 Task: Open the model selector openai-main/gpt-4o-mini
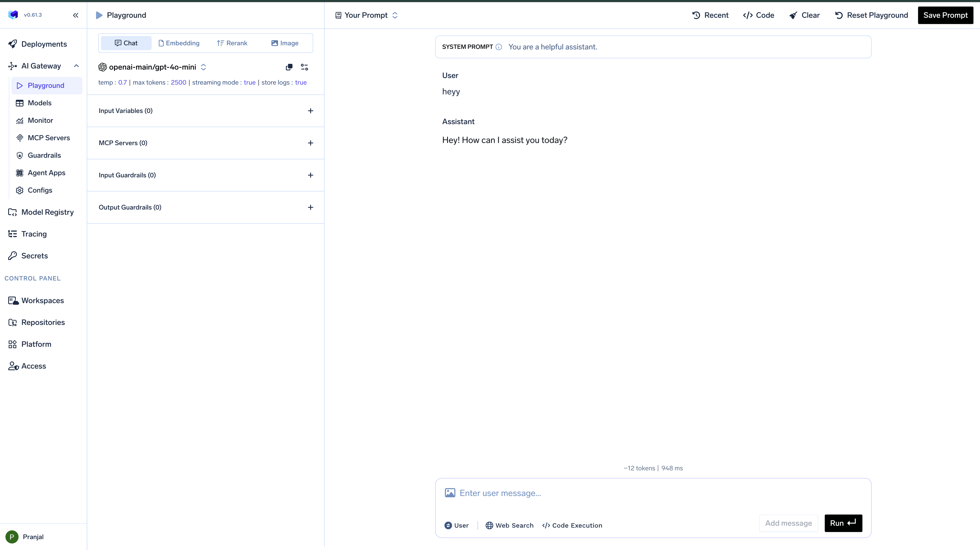pos(152,67)
